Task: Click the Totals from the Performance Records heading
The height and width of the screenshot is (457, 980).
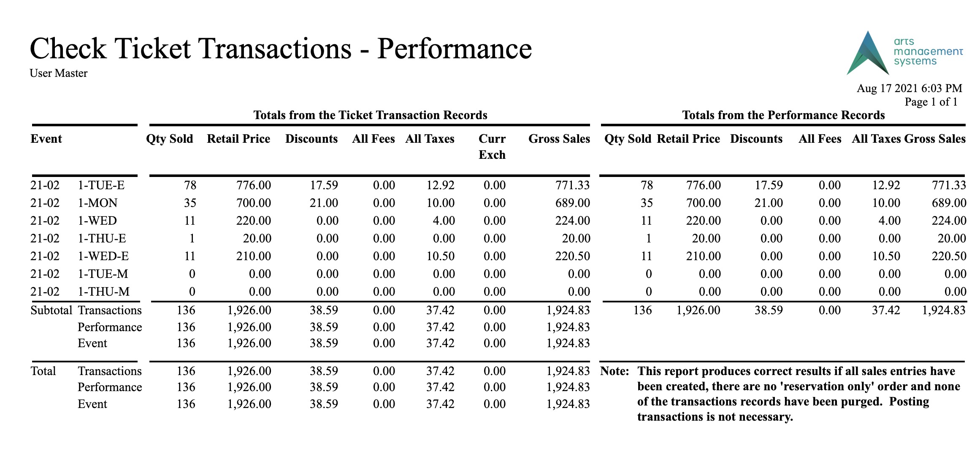Action: pyautogui.click(x=783, y=115)
